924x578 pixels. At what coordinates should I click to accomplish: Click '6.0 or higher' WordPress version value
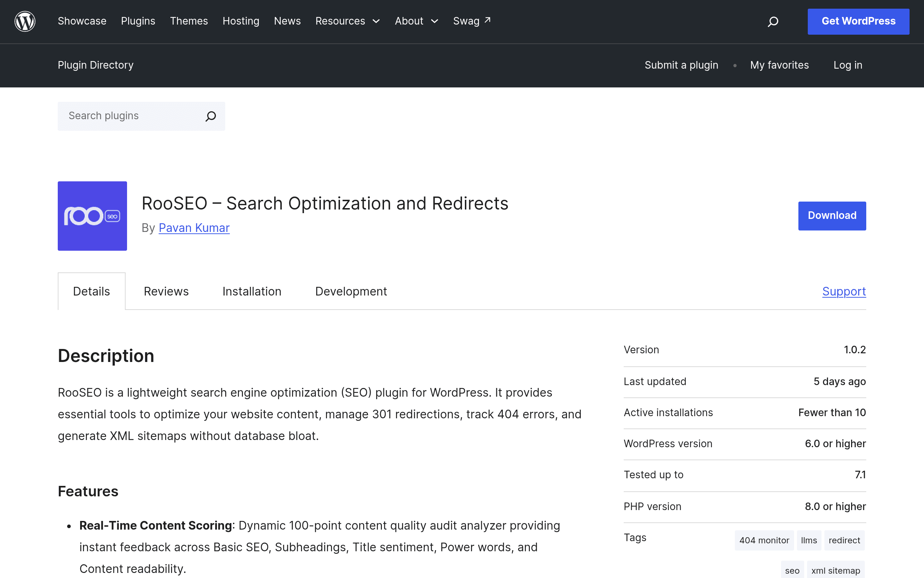[x=836, y=444]
